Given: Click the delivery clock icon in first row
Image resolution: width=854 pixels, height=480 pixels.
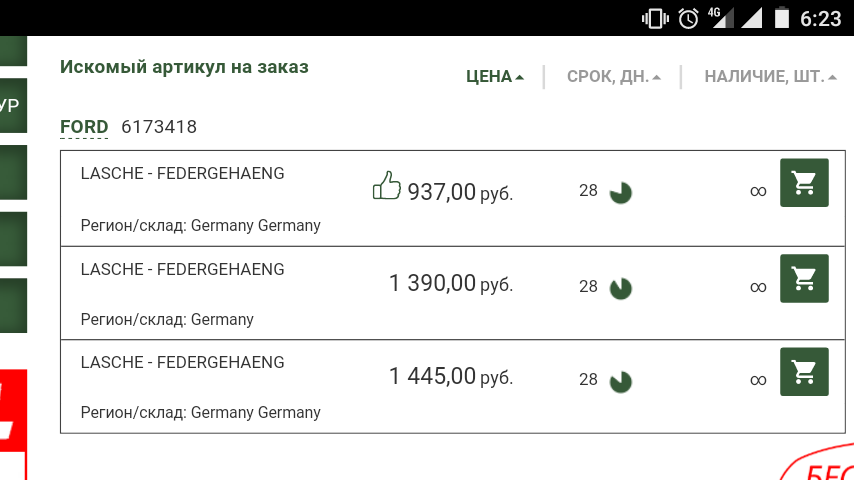Looking at the screenshot, I should [x=620, y=193].
